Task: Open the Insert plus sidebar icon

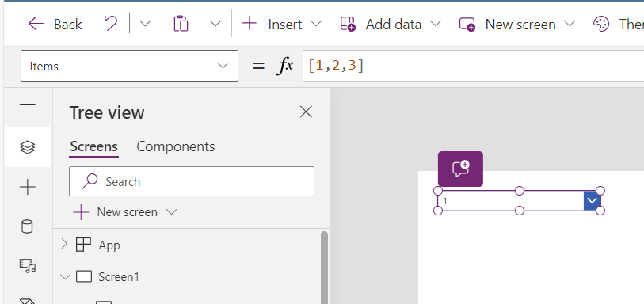Action: tap(28, 188)
